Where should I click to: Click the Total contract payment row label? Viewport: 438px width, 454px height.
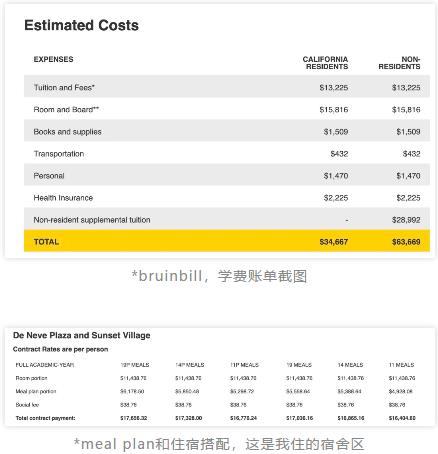[45, 418]
